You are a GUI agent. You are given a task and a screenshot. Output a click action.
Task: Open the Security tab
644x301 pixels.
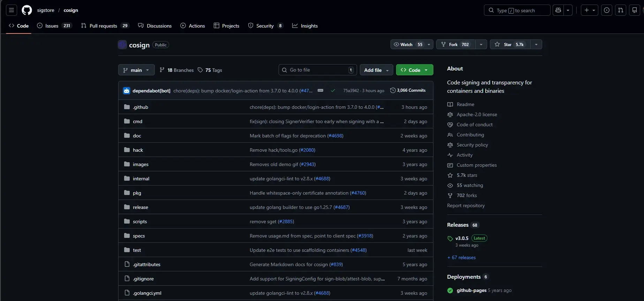coord(266,25)
